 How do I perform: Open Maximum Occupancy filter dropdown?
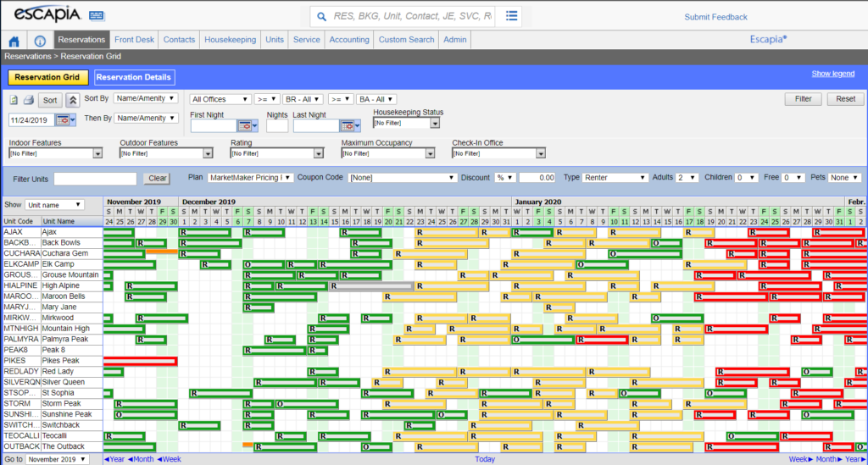click(x=388, y=153)
